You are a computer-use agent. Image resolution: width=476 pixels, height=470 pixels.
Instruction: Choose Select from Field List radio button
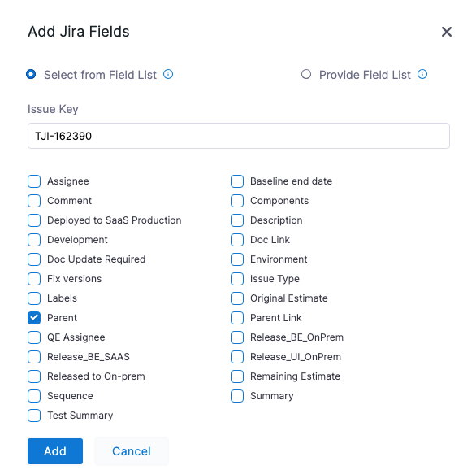click(31, 74)
